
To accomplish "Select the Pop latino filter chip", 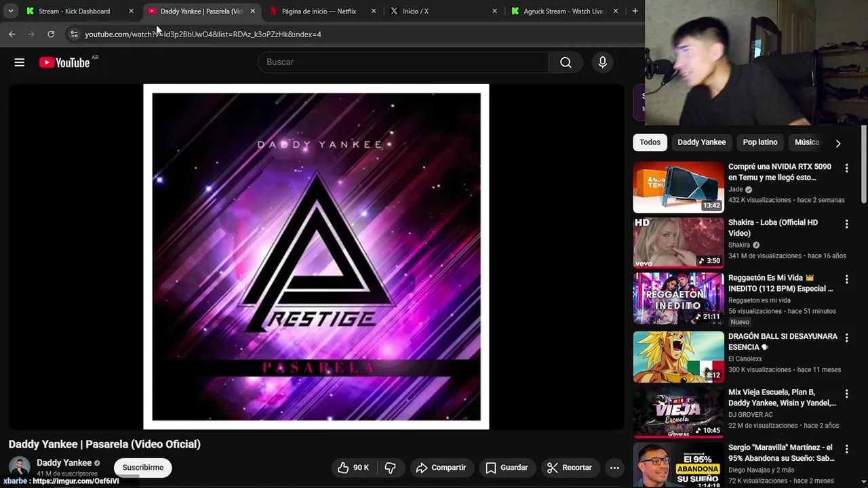I will pos(759,142).
